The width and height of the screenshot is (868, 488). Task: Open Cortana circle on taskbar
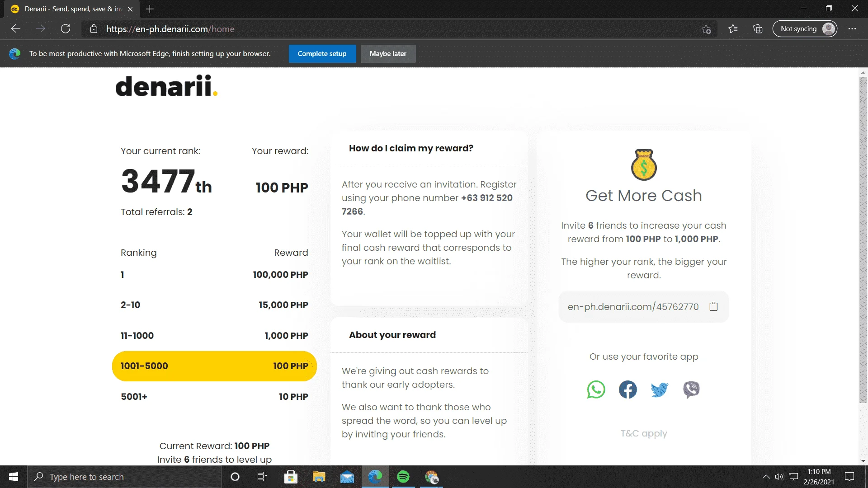pyautogui.click(x=235, y=477)
